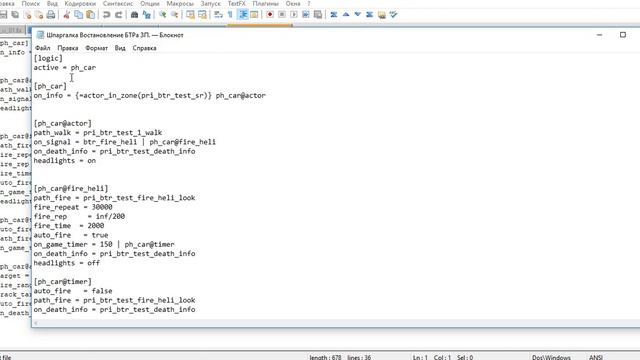640x360 pixels.
Task: Click the 'fire_repeat = 30000' line
Action: (x=73, y=207)
